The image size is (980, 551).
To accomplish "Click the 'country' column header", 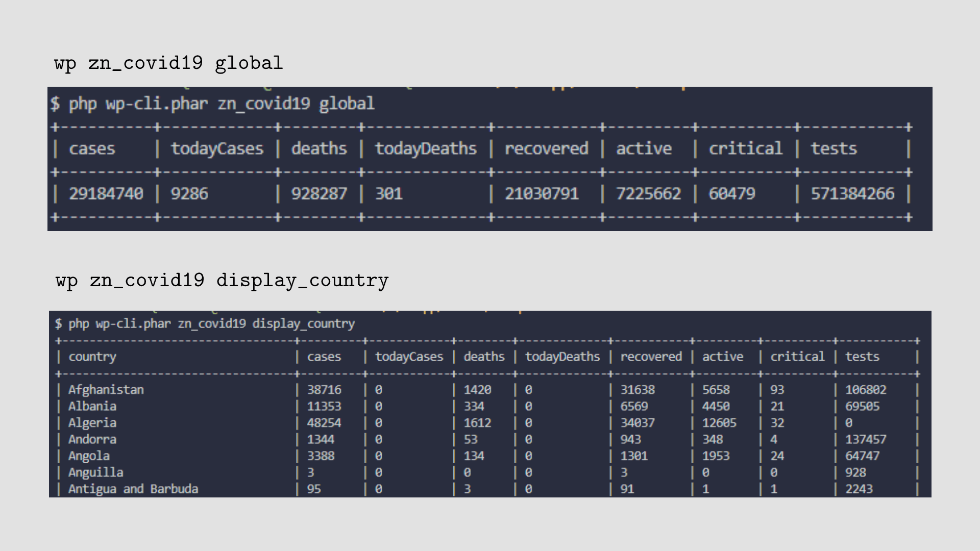I will point(92,357).
